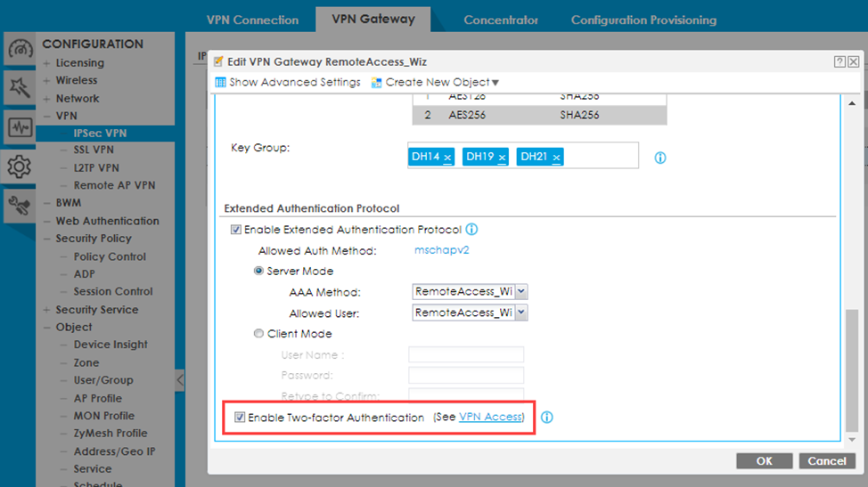The image size is (868, 487).
Task: Switch to the Concentrator tab
Action: click(x=501, y=20)
